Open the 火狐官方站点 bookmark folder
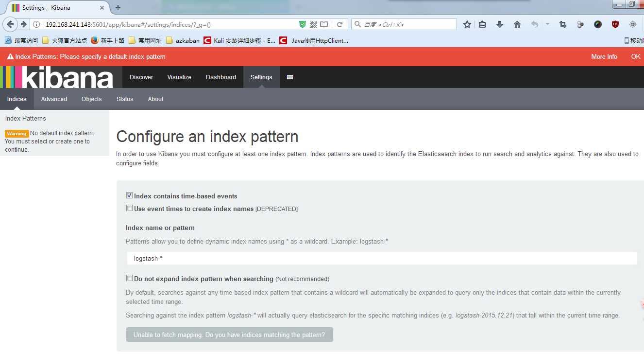The width and height of the screenshot is (644, 354). click(x=65, y=40)
